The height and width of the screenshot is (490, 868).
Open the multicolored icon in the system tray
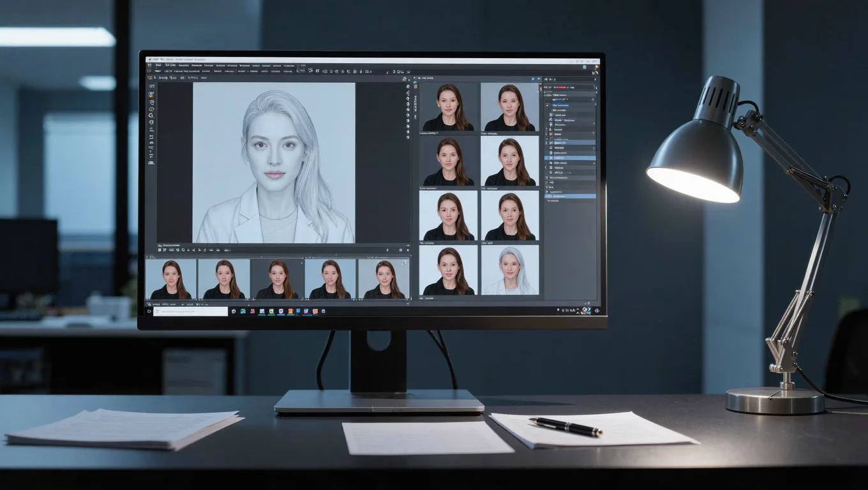point(586,311)
